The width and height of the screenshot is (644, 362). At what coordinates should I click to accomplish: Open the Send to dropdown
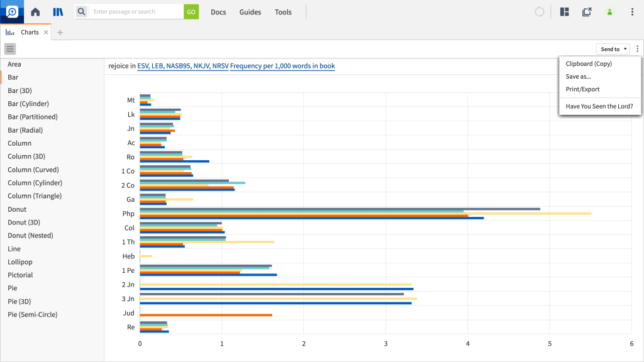click(613, 49)
